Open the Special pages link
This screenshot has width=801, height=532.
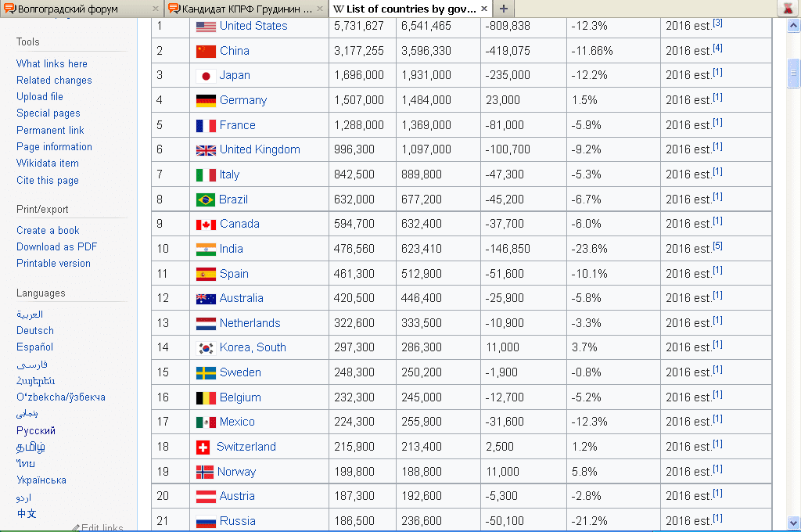[x=48, y=113]
